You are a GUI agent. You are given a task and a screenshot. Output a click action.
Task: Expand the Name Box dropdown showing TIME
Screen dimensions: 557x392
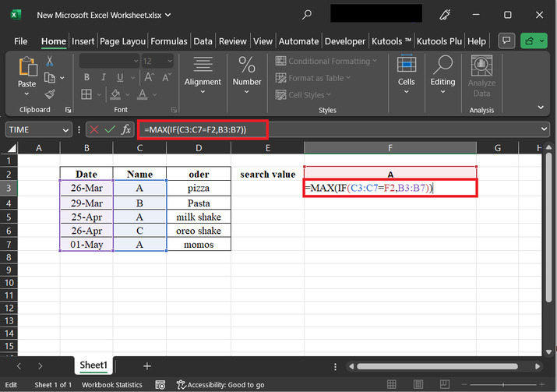click(65, 130)
